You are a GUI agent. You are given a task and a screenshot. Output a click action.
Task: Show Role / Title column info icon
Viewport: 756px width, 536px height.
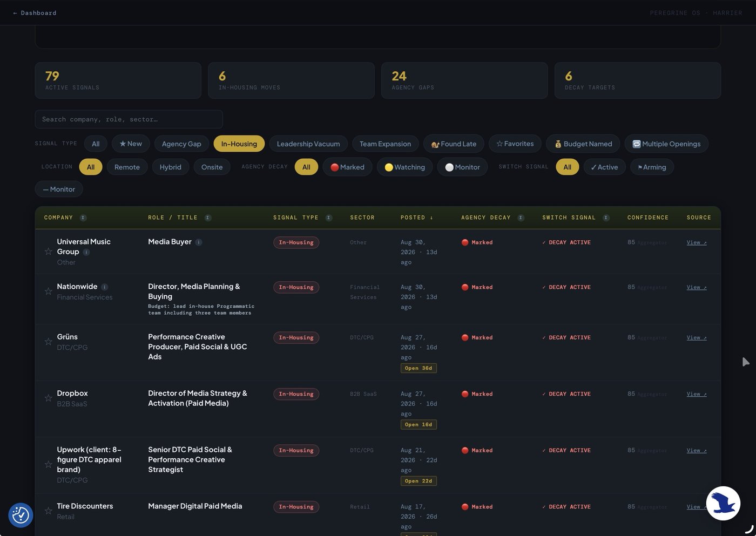(208, 218)
